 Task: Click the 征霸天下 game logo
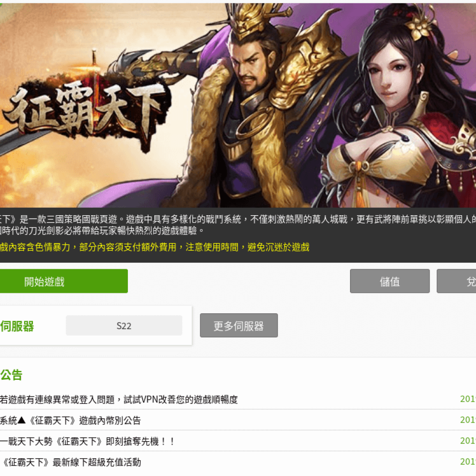pos(85,111)
